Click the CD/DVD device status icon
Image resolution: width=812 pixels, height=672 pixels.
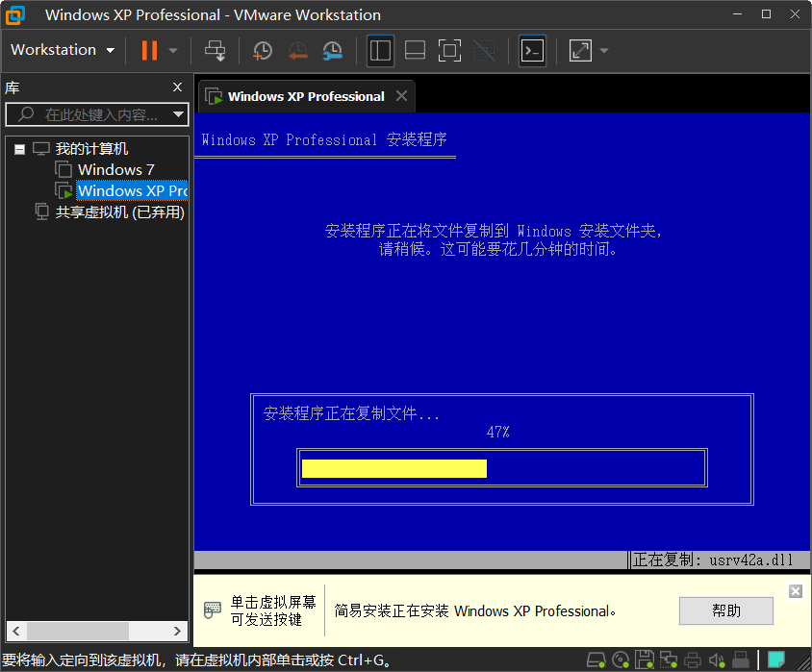point(621,660)
